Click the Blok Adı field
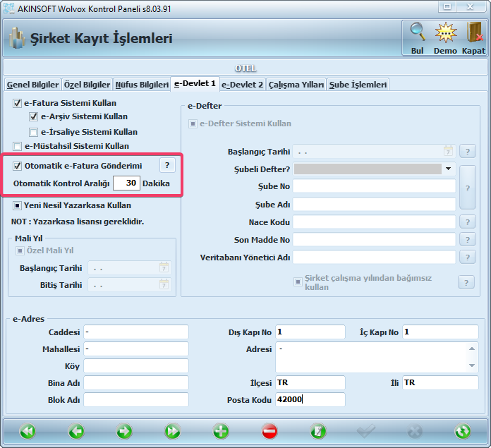 tap(136, 399)
